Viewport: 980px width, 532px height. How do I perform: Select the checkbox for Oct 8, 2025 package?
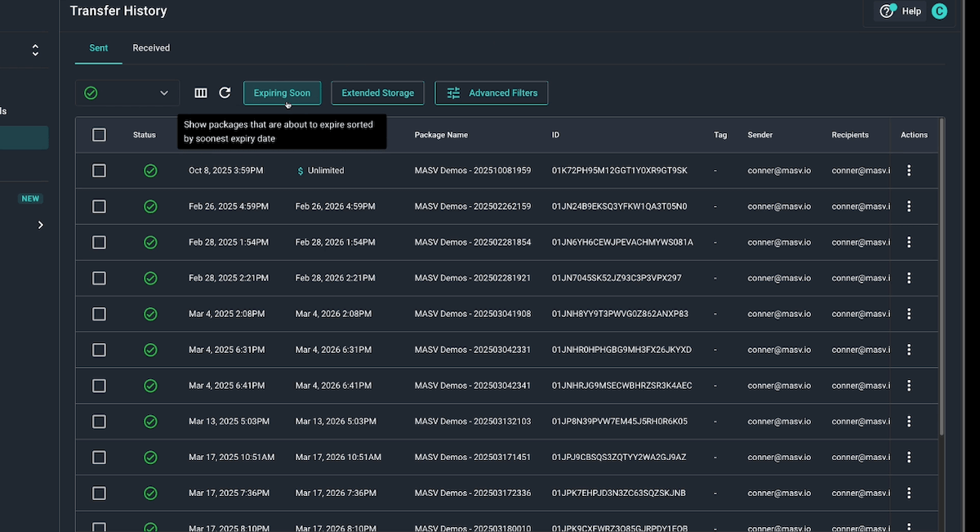pos(99,170)
